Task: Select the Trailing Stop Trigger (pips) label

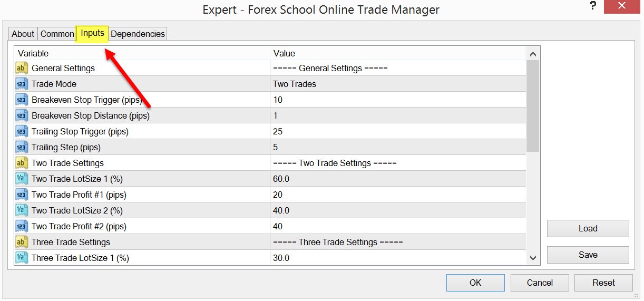Action: (x=80, y=131)
